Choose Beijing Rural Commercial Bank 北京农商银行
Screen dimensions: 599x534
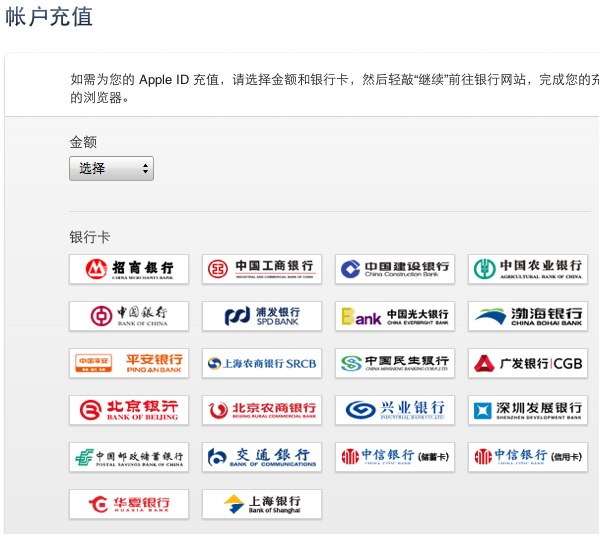click(x=262, y=410)
